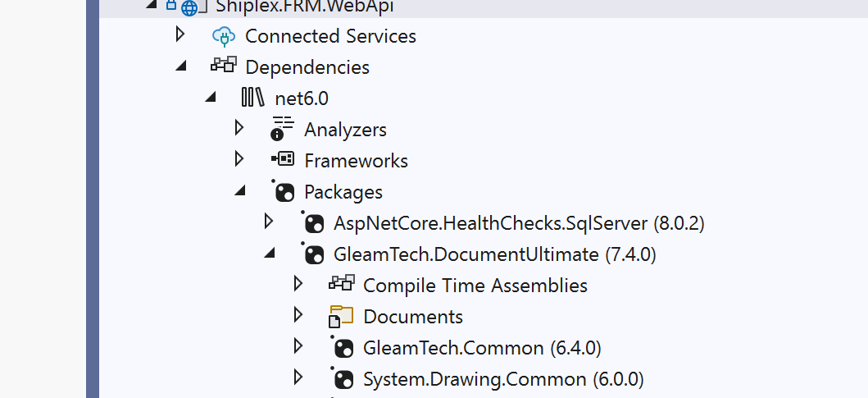Collapse GleamTech.DocumentUltimate package arrow
Viewport: 868px width, 398px height.
270,254
